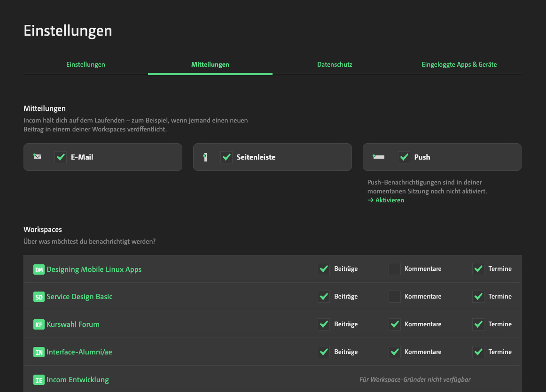Disable Kommentare for Interface-Alumni/ae
This screenshot has width=546, height=392.
point(395,352)
